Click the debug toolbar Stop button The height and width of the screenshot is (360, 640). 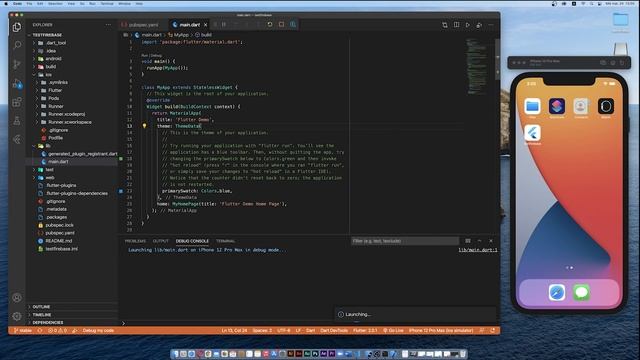281,24
